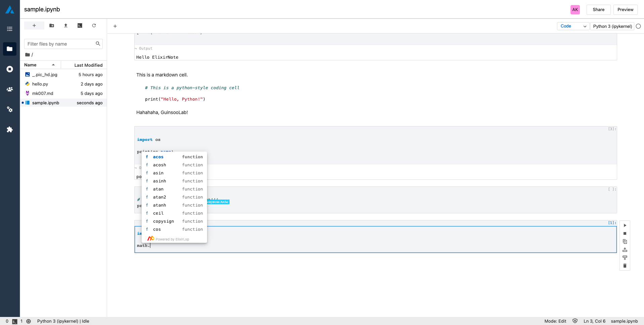The width and height of the screenshot is (644, 325).
Task: Click the new launcher plus button
Action: (34, 25)
